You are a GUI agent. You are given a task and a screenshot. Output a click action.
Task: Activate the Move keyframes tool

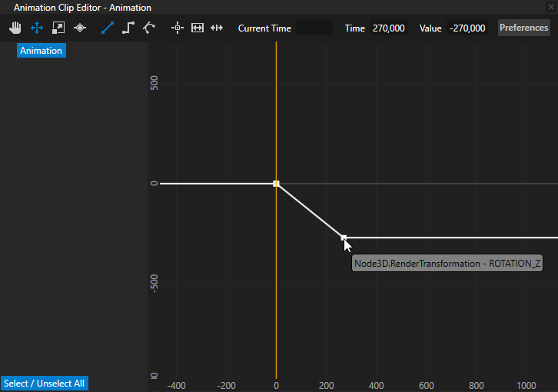click(x=36, y=28)
